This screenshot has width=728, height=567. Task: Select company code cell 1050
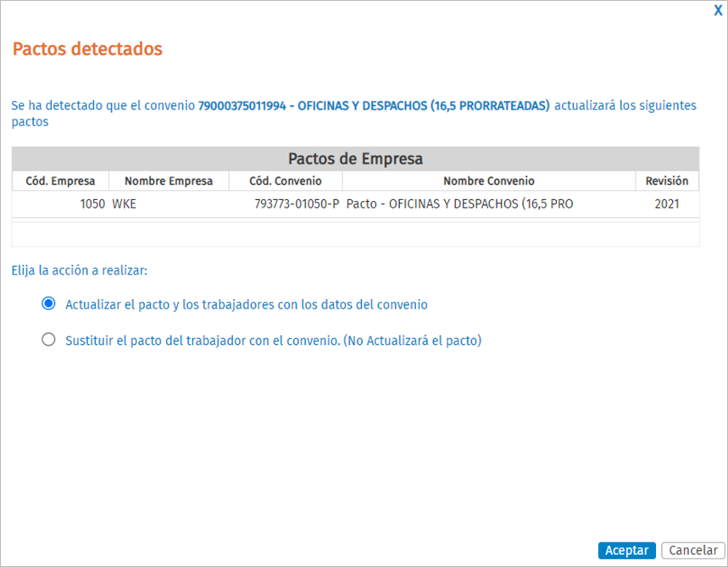point(60,204)
